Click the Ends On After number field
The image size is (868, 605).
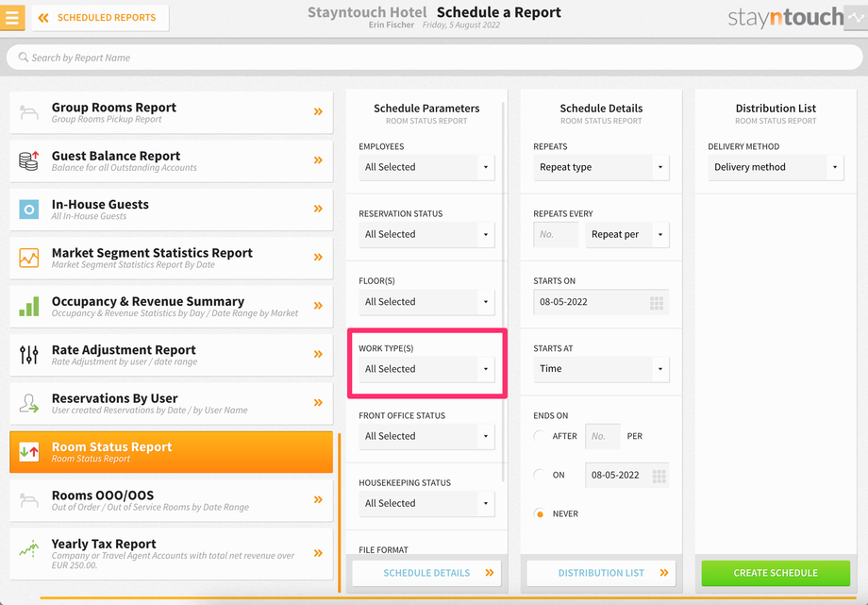tap(603, 437)
